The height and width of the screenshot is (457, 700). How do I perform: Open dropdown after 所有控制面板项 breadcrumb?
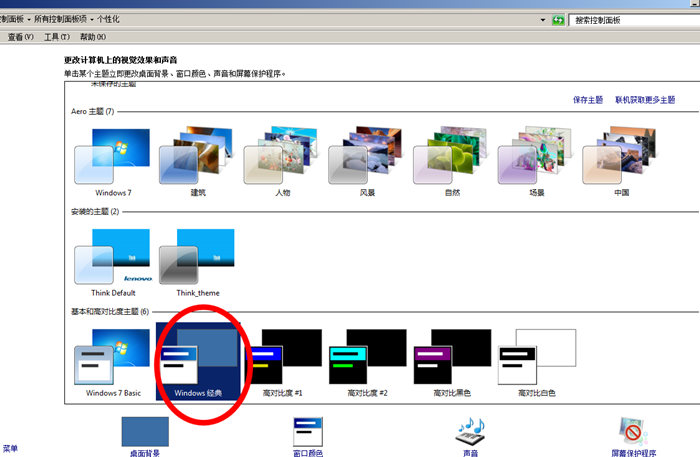[x=92, y=20]
